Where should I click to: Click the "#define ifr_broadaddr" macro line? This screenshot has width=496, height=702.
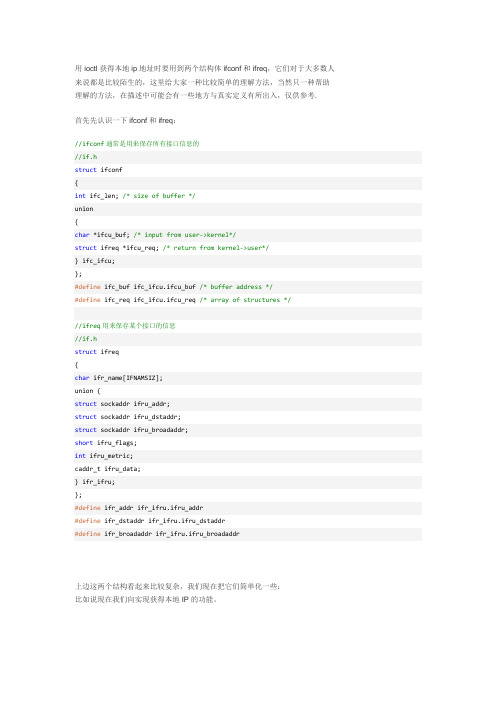(x=157, y=534)
